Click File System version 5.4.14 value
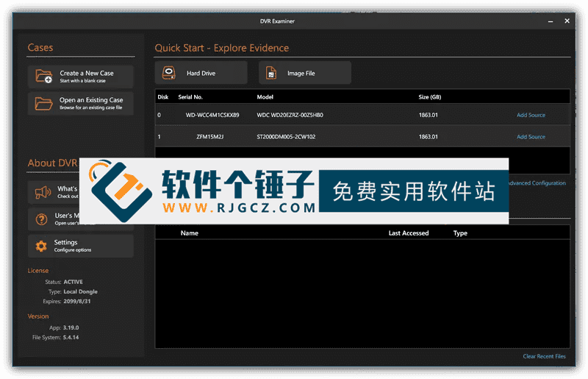 71,337
